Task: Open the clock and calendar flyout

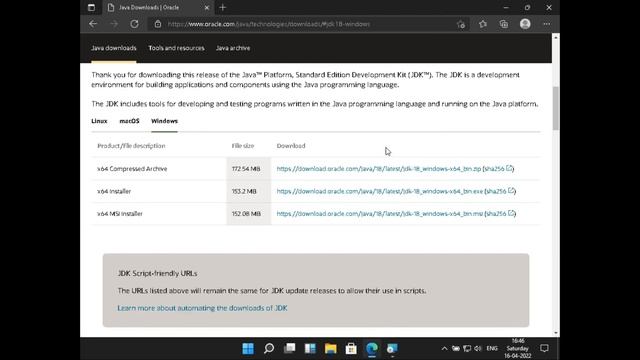Action: click(518, 349)
